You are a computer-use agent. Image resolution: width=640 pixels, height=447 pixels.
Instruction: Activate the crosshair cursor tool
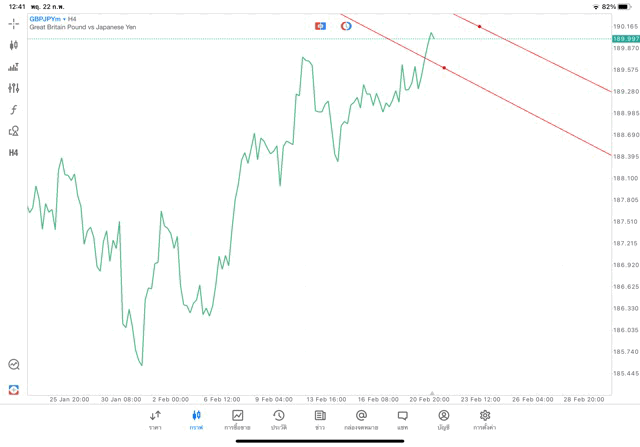coord(13,23)
